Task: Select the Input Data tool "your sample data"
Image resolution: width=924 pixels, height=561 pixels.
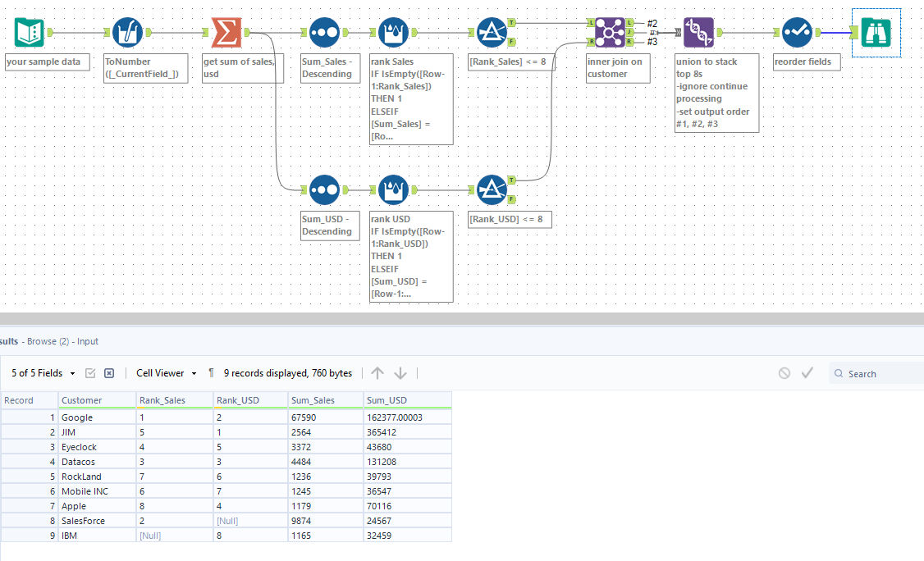Action: (x=28, y=32)
